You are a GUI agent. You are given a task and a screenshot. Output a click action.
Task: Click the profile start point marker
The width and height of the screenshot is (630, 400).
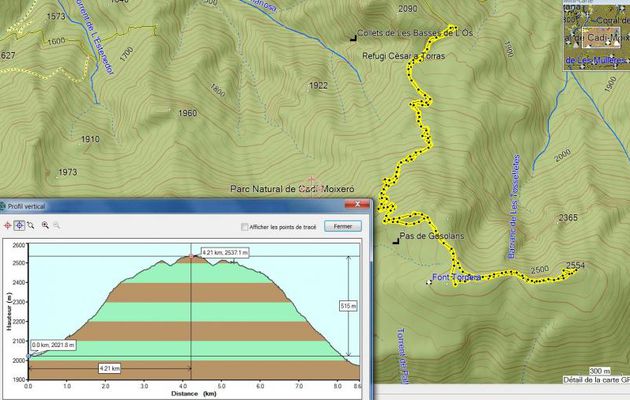pyautogui.click(x=29, y=356)
